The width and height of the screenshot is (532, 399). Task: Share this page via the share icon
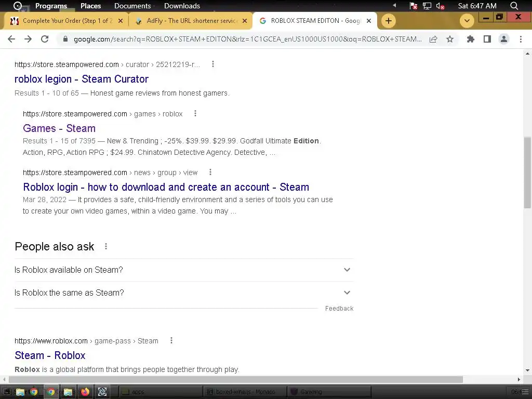(433, 39)
